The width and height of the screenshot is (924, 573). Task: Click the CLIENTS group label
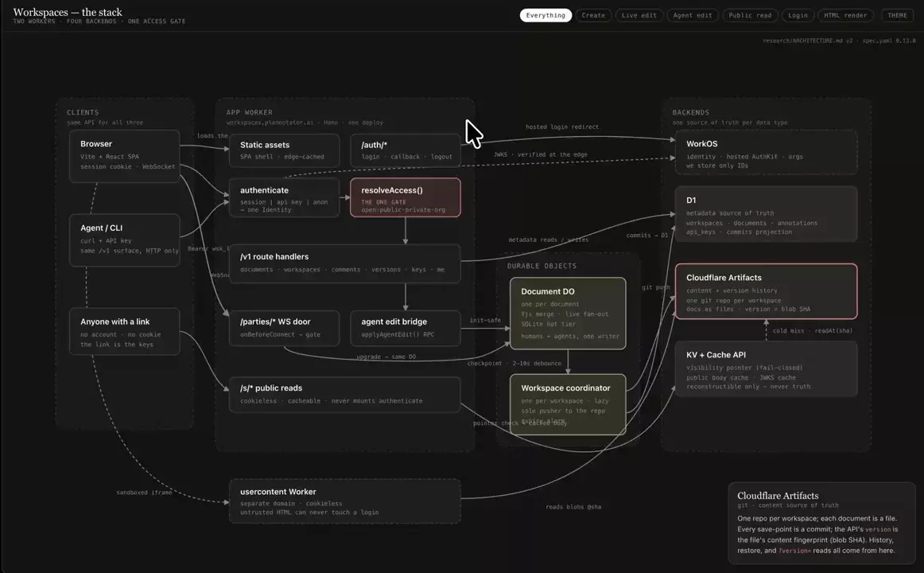(x=83, y=112)
